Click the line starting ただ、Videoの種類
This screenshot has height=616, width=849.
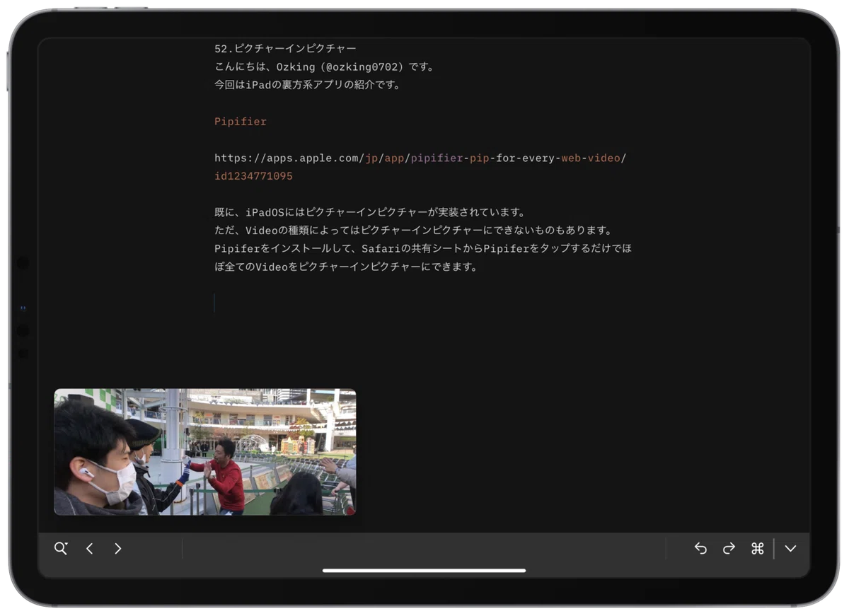(x=413, y=231)
